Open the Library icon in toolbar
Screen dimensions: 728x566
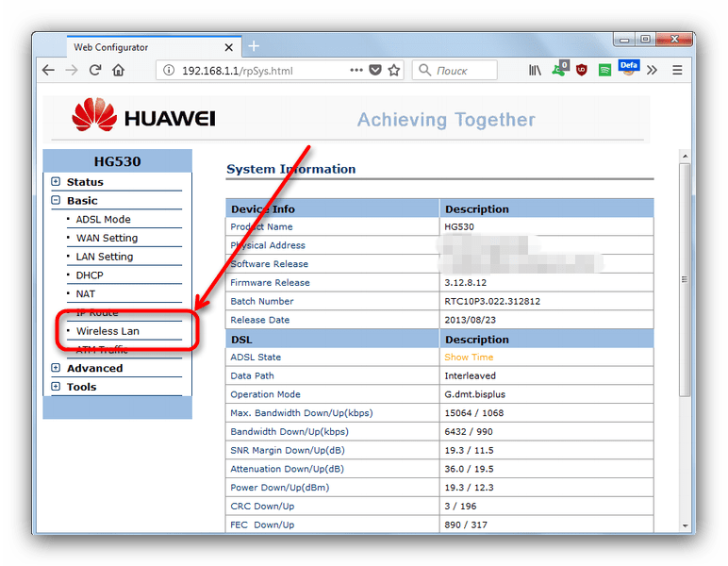tap(535, 70)
